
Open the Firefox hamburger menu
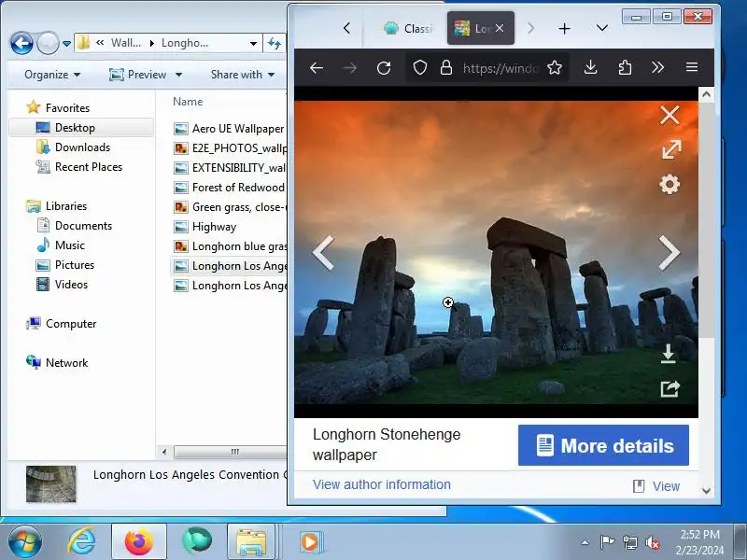tap(692, 67)
